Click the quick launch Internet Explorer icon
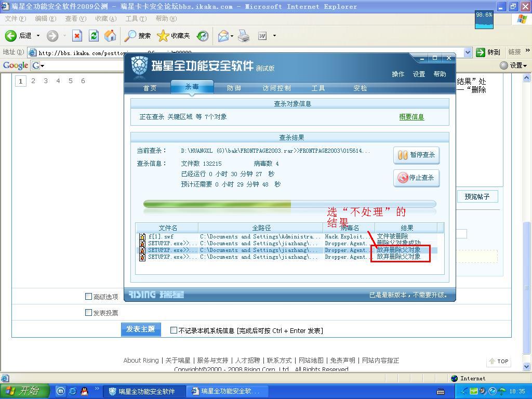This screenshot has height=399, width=532. [x=73, y=391]
